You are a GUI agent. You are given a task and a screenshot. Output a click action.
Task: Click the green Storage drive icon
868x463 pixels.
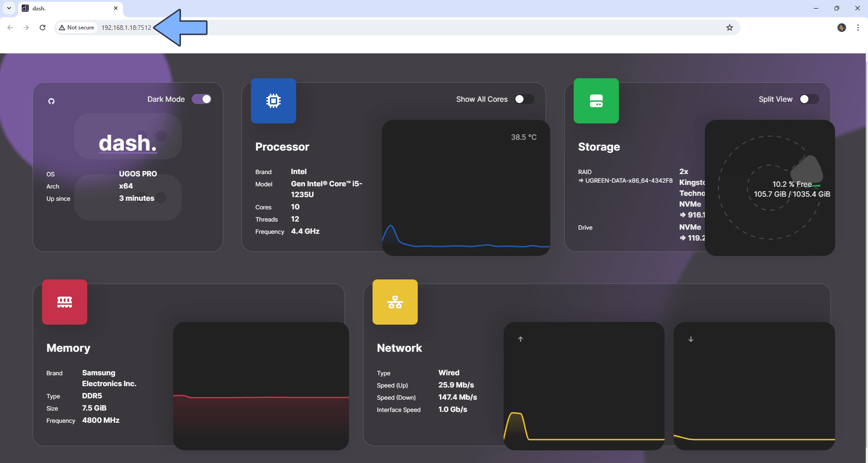pyautogui.click(x=596, y=101)
